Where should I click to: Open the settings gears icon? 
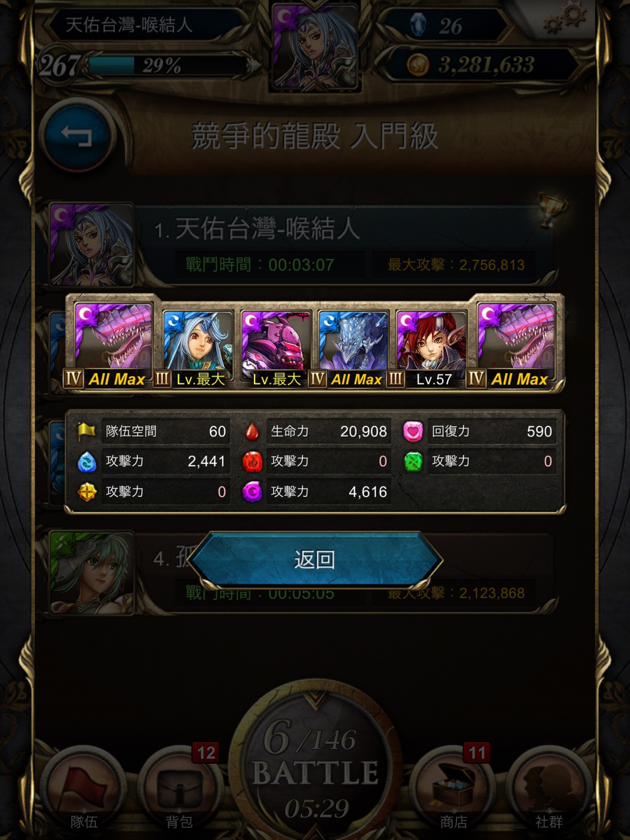(564, 18)
